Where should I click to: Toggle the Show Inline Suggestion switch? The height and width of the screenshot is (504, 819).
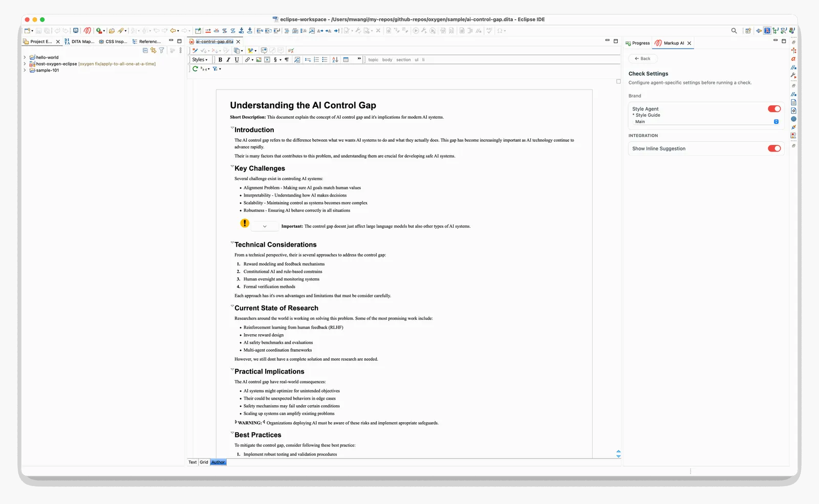pyautogui.click(x=774, y=148)
